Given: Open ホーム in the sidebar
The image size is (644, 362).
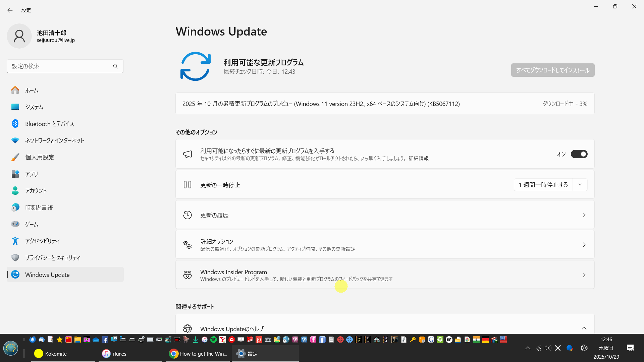Looking at the screenshot, I should 65,90.
